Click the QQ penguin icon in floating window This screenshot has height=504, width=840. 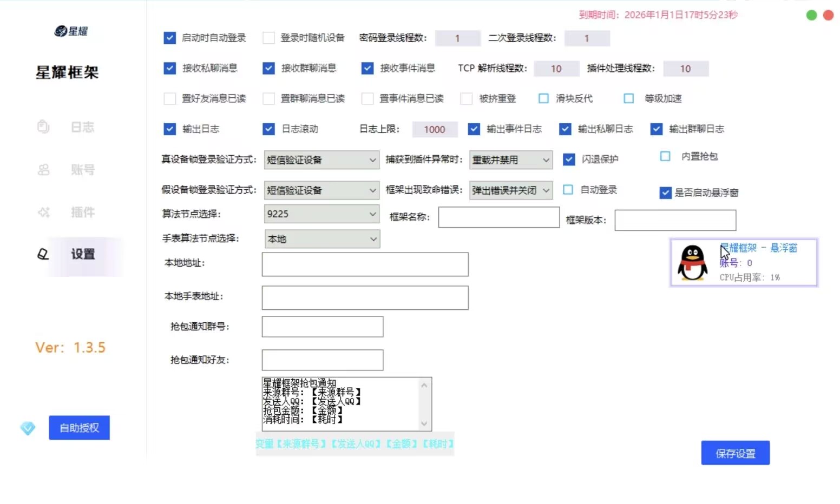(693, 263)
